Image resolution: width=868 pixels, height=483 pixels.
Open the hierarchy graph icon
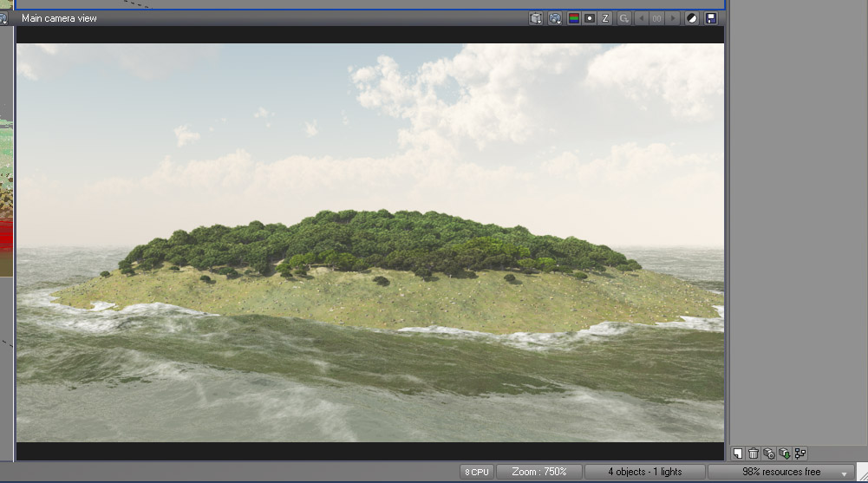799,454
